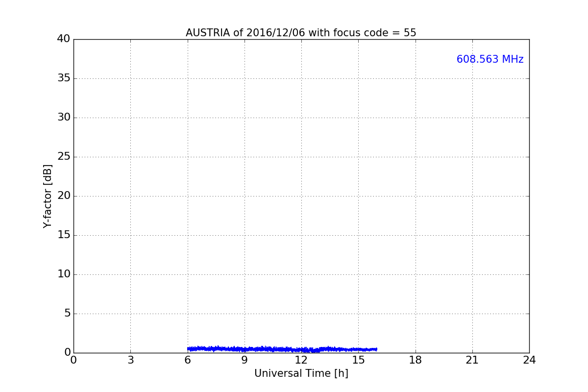Click the y-axis tick label '35'
Screen dimensions: 588x392
pos(64,78)
